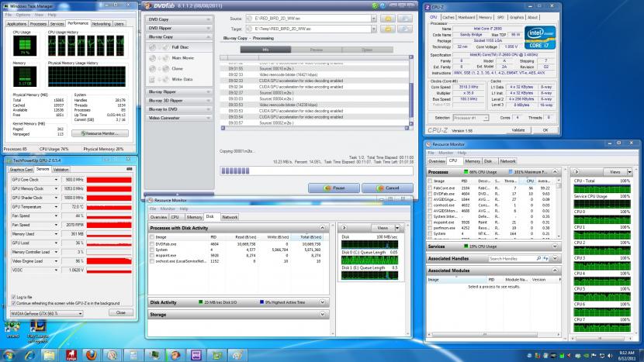Open Windows Explorer folder icon on taskbar
644x362 pixels.
click(x=50, y=355)
